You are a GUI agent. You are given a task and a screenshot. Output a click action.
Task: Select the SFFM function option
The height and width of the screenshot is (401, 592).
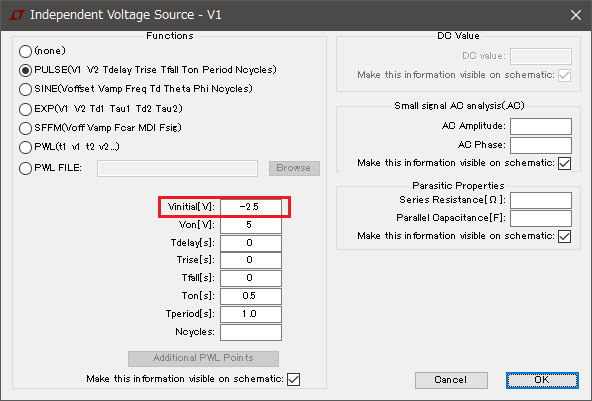pos(25,128)
